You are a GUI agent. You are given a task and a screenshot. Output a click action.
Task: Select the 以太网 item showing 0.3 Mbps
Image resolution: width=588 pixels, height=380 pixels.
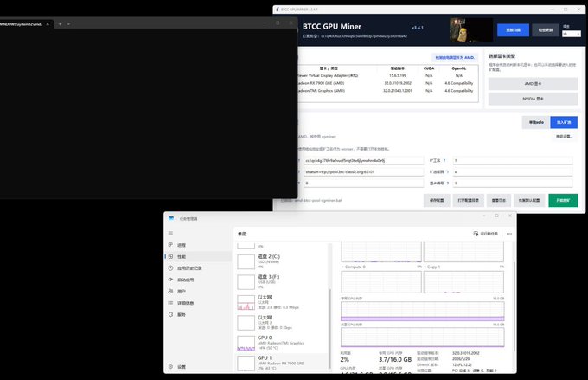tap(282, 302)
